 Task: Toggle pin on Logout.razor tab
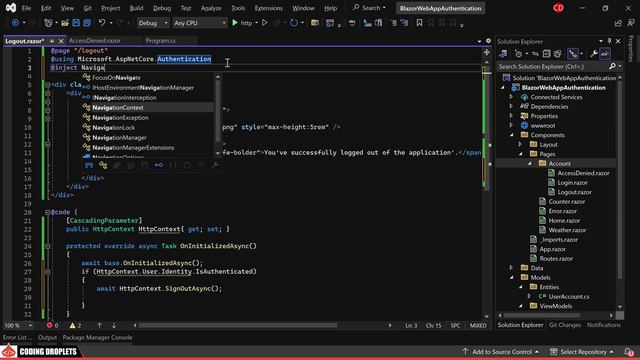tap(52, 41)
